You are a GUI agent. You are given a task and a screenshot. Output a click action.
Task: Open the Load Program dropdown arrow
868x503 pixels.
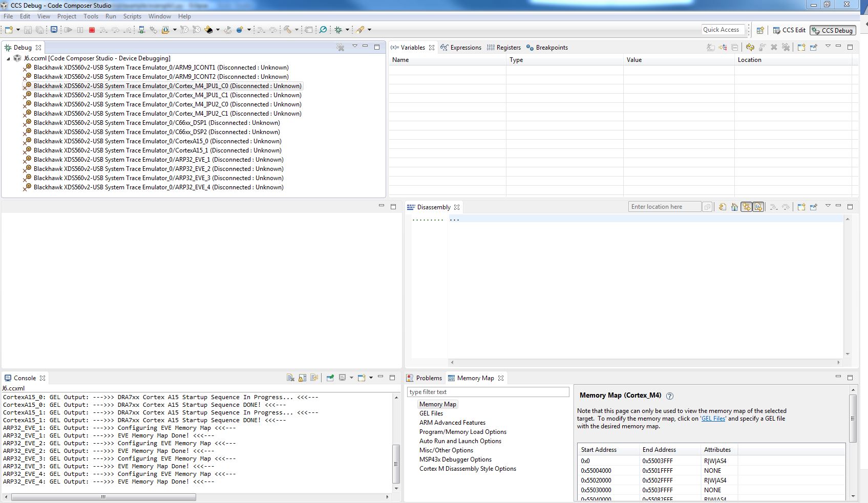(x=175, y=30)
